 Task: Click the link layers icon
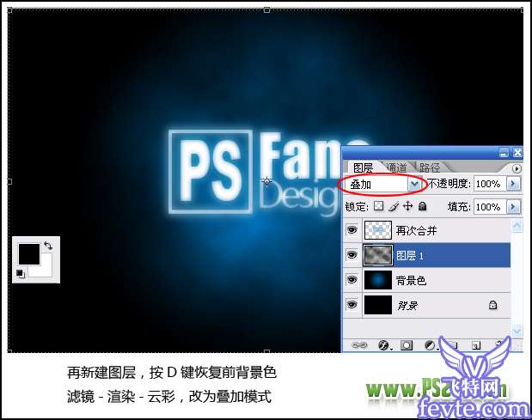tap(360, 344)
